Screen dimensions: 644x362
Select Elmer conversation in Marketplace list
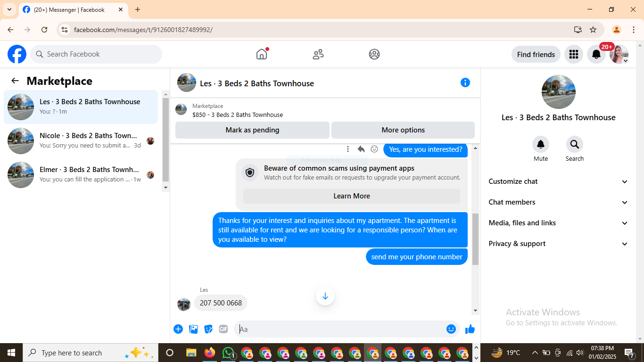tap(81, 175)
